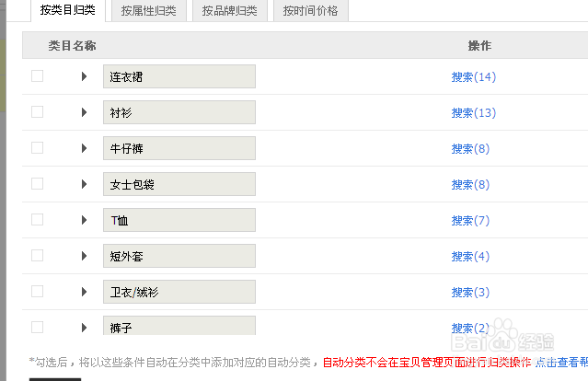Click the 搜索(14) link for 连衣裙
This screenshot has width=588, height=381.
[473, 77]
